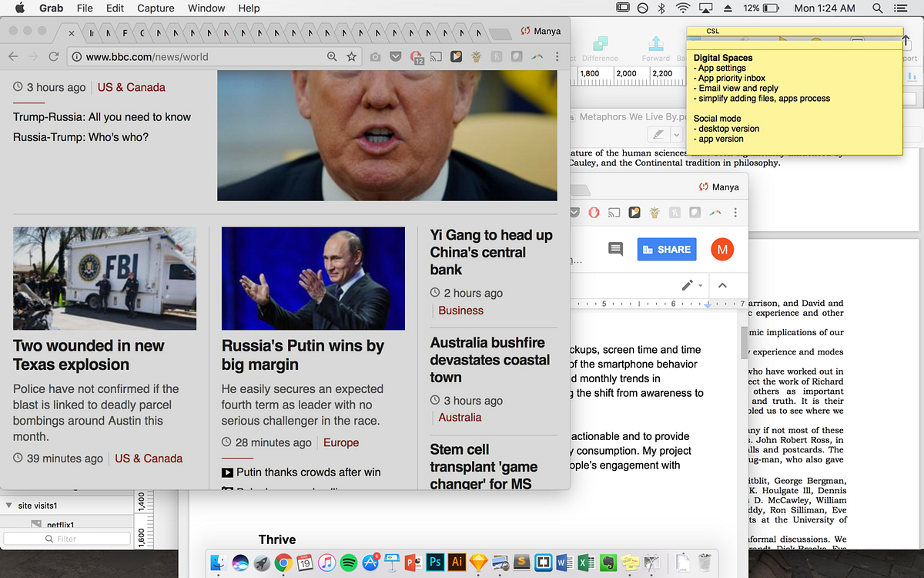Viewport: 924px width, 578px height.
Task: Play 'Putin thanks crowds after win' video link
Action: click(301, 472)
